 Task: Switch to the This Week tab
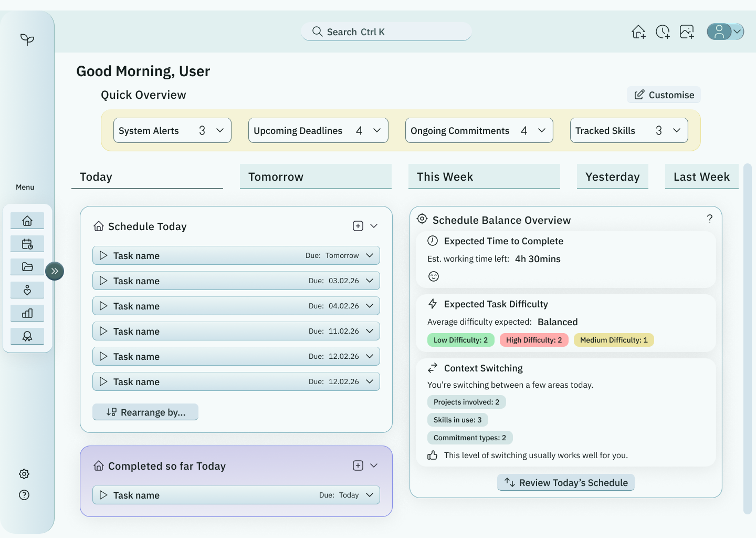[x=484, y=177]
